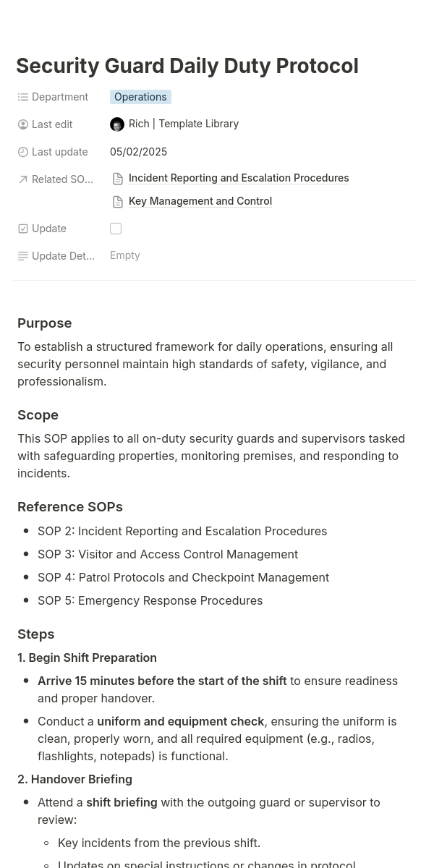Click the Last edit person icon
Viewport: 434px width, 868px height.
pos(23,124)
